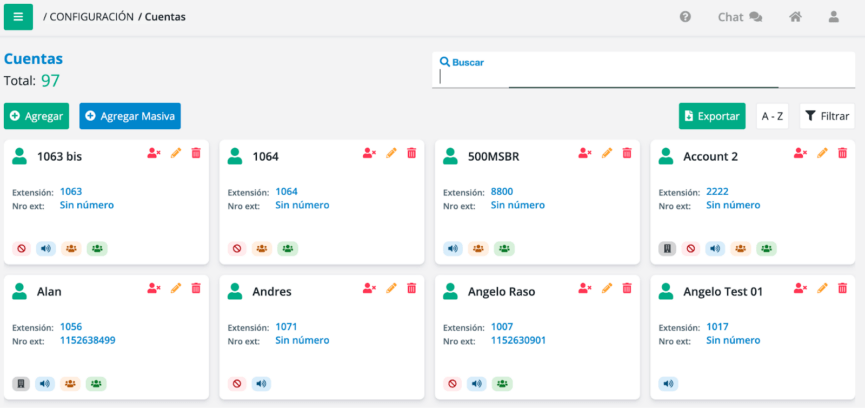This screenshot has width=865, height=408.
Task: Click the Agregar Masiva button
Action: (x=130, y=116)
